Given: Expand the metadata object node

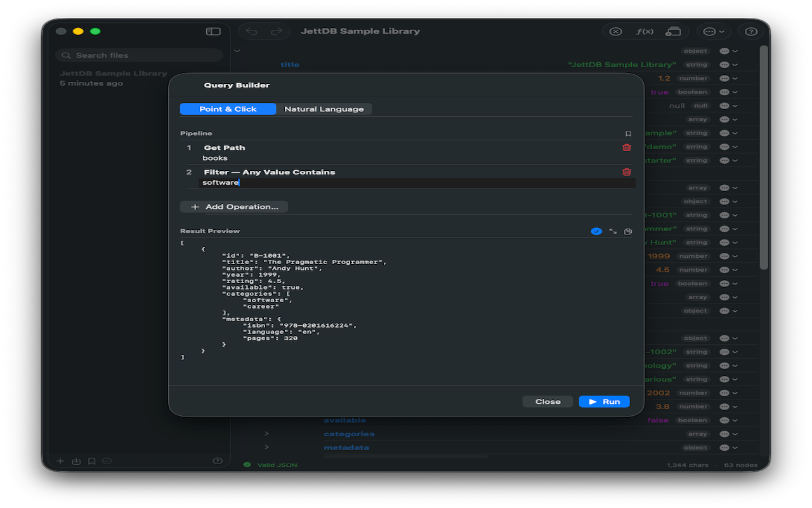Looking at the screenshot, I should (x=266, y=448).
